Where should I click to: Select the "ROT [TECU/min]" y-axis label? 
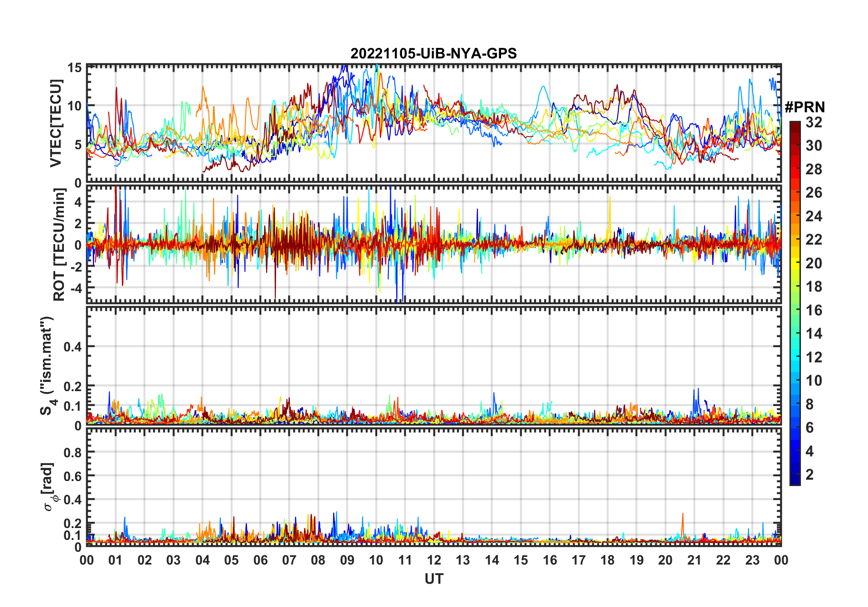pos(59,245)
